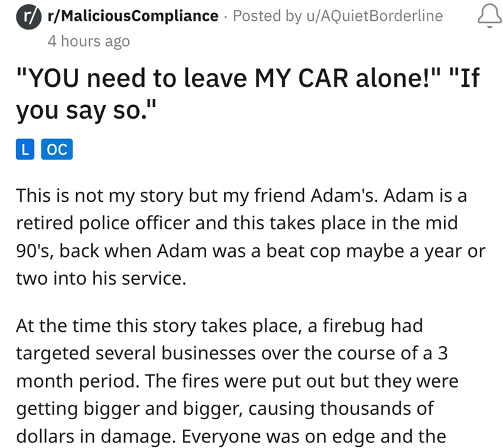
Task: Click the blue "OC" flair tag
Action: pyautogui.click(x=57, y=150)
